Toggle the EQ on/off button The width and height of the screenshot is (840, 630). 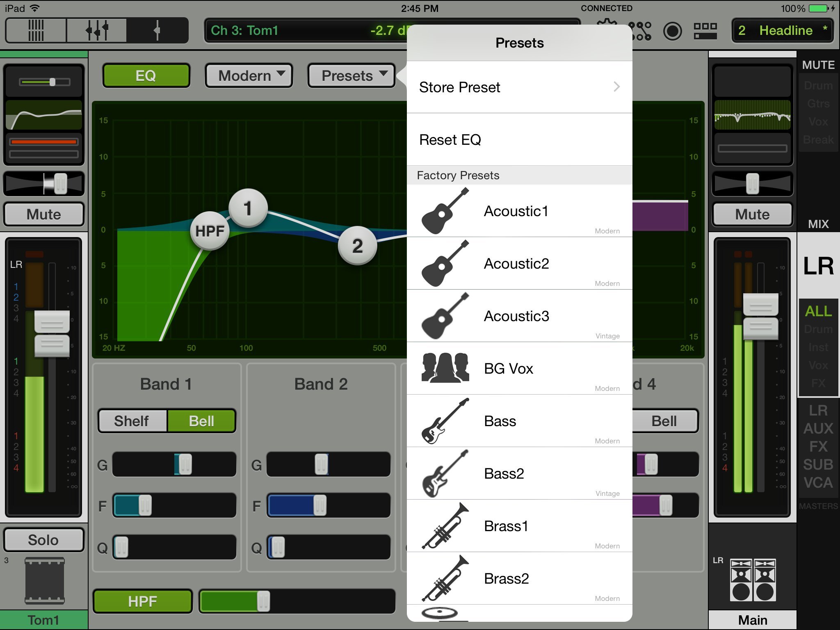click(146, 75)
